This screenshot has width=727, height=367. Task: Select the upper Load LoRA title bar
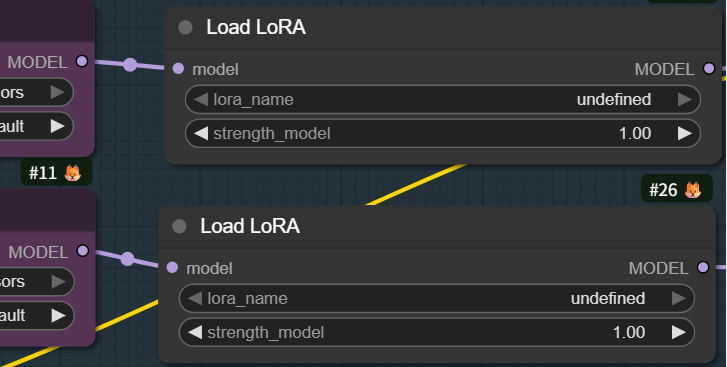(443, 27)
